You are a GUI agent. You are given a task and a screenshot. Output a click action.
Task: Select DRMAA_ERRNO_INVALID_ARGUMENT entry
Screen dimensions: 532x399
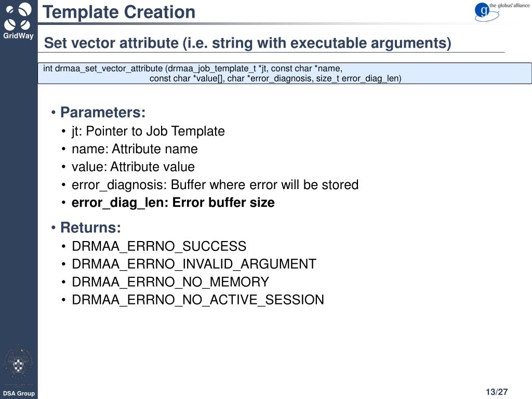pos(194,264)
